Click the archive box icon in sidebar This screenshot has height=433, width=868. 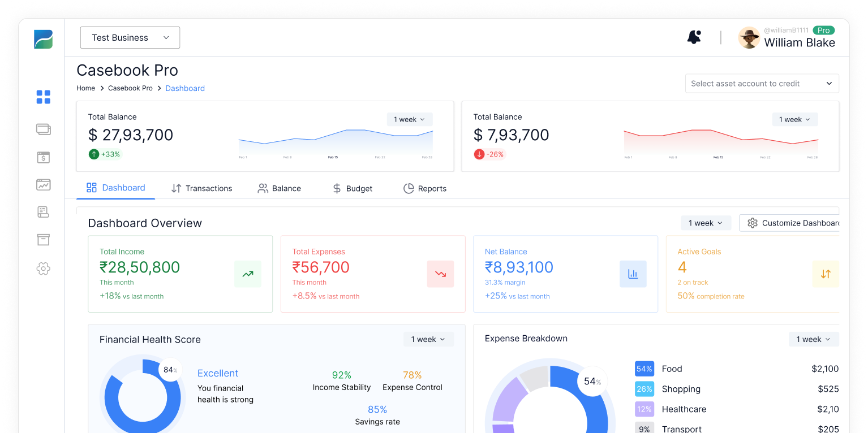point(44,240)
